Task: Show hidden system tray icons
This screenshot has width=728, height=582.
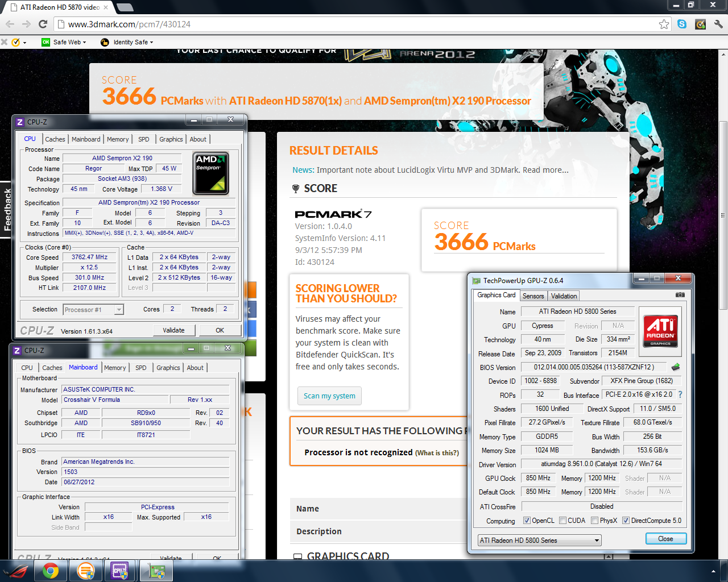Action: (714, 571)
